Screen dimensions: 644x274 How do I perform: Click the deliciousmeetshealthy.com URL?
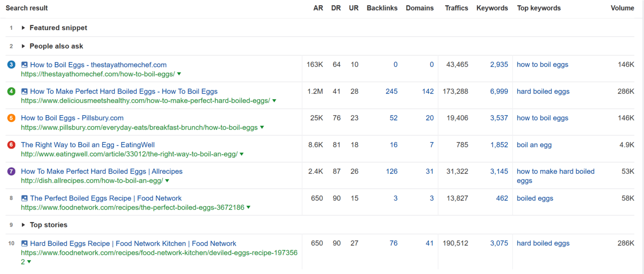tap(146, 101)
